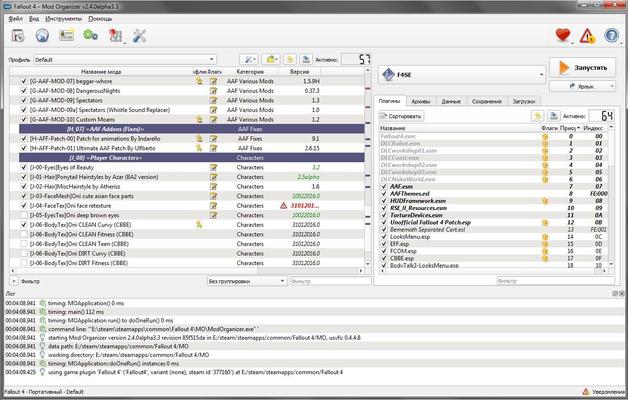The width and height of the screenshot is (628, 400).
Task: Open the Помощь menu
Action: (x=100, y=19)
